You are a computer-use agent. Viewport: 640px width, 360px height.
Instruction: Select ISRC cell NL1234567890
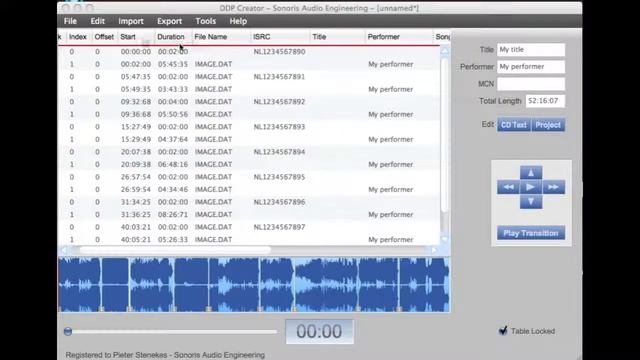279,52
